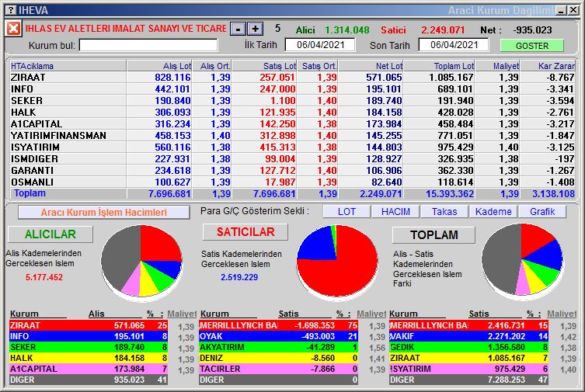
Task: Click the question mark help icon in title bar
Action: [12, 10]
